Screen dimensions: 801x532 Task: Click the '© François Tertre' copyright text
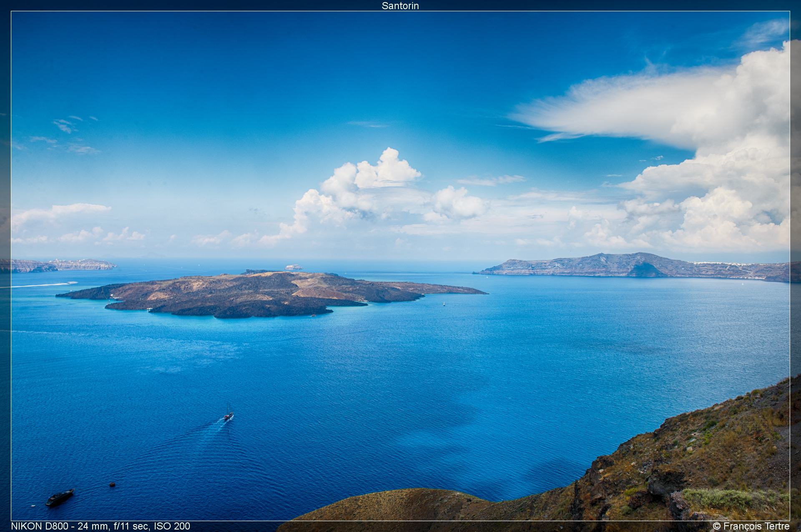point(751,526)
